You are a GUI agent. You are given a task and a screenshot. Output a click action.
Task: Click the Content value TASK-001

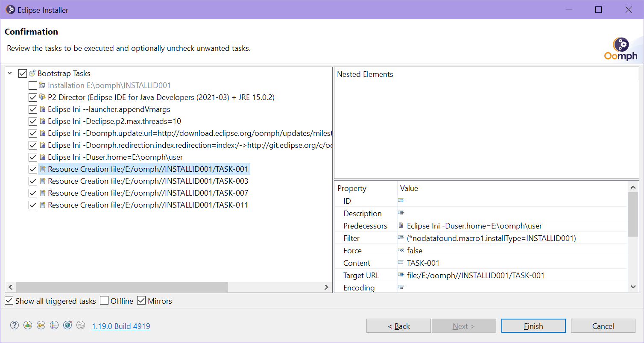(423, 263)
